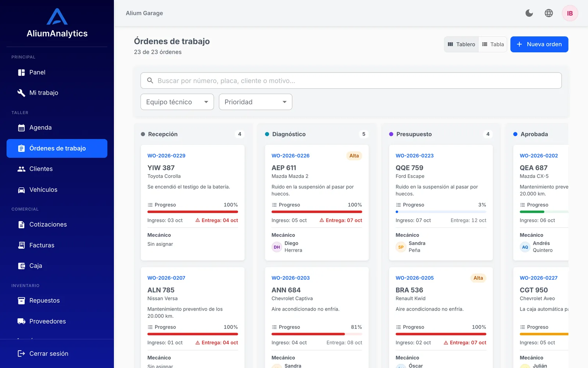Open the Cotizaciones document icon
This screenshot has height=368, width=588.
pos(21,224)
